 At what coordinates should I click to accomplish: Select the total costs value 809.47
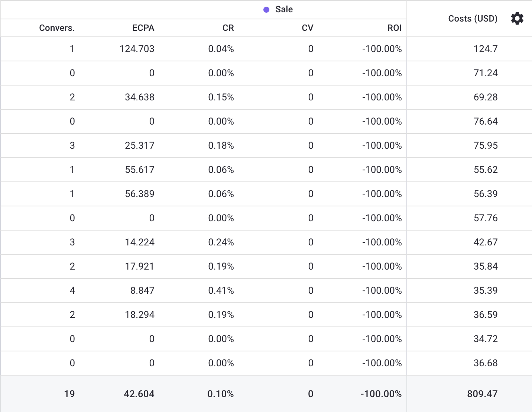[x=482, y=394]
